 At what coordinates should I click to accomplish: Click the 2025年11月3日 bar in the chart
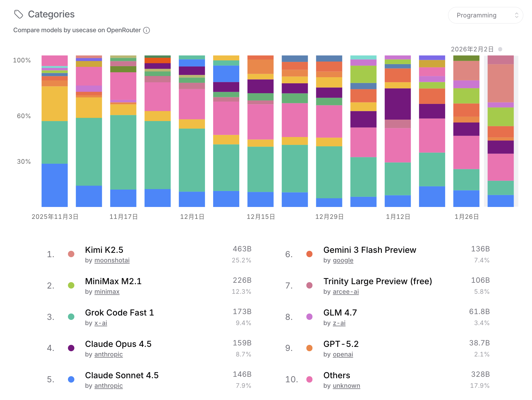click(x=55, y=131)
